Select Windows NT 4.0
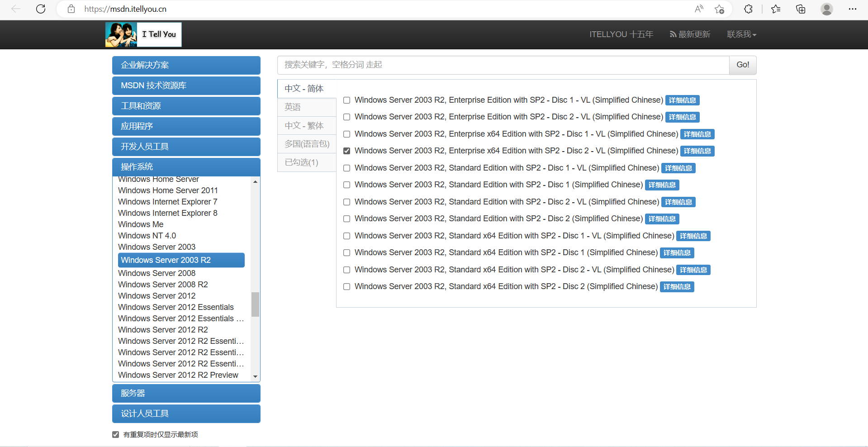868x447 pixels. pyautogui.click(x=147, y=236)
